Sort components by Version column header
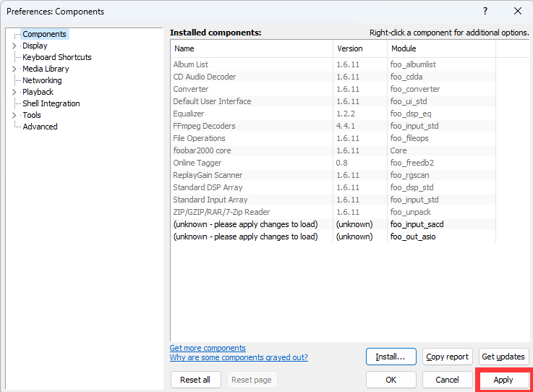The width and height of the screenshot is (533, 392). click(x=360, y=48)
